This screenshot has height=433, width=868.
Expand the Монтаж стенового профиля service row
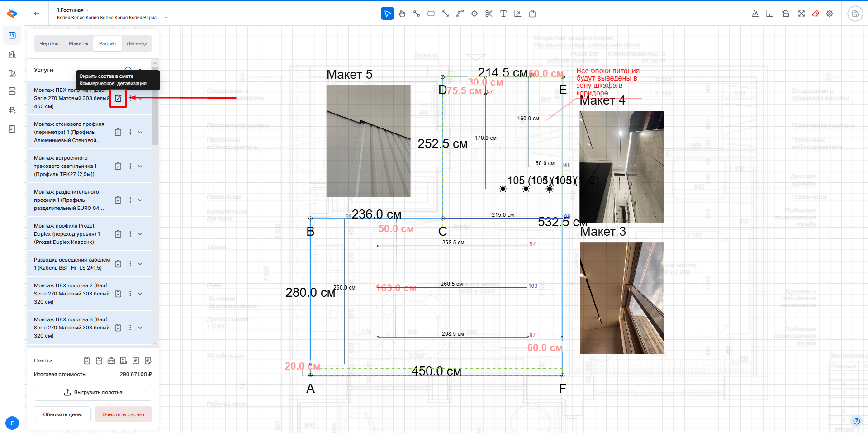tap(140, 132)
